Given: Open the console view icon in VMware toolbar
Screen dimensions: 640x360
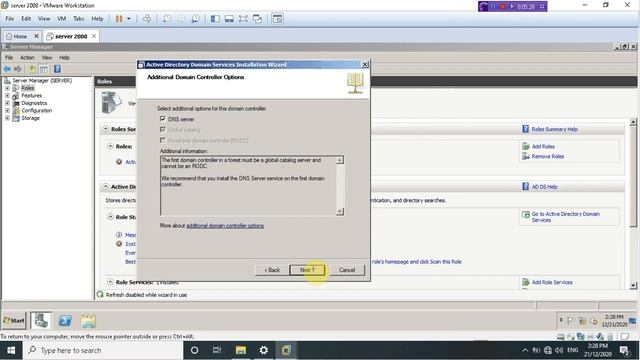Looking at the screenshot, I should pos(277,19).
